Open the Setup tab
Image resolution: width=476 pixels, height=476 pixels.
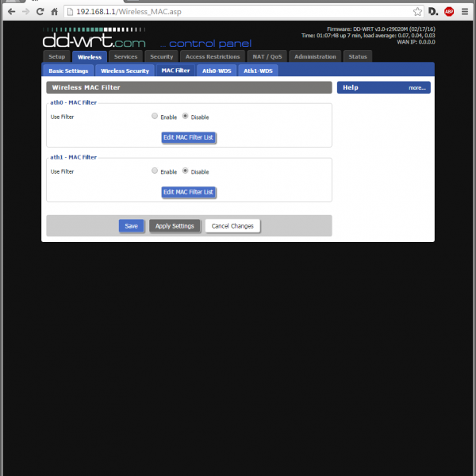point(56,57)
